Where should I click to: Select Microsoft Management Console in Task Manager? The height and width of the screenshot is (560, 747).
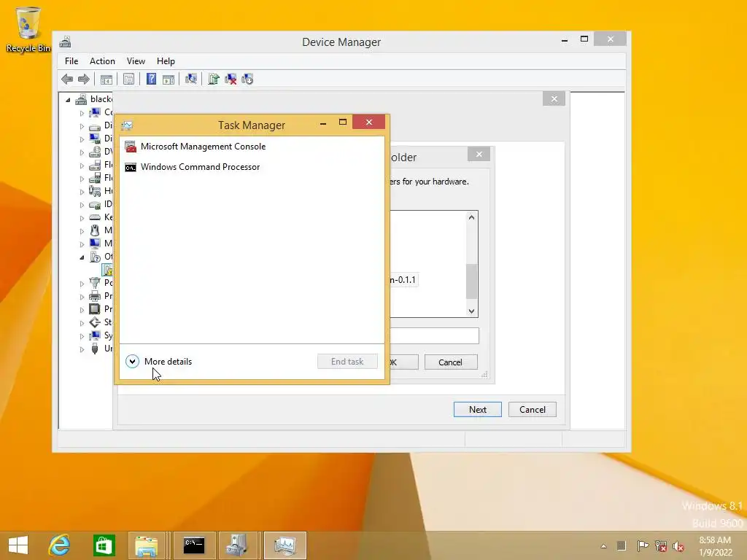[x=252, y=146]
